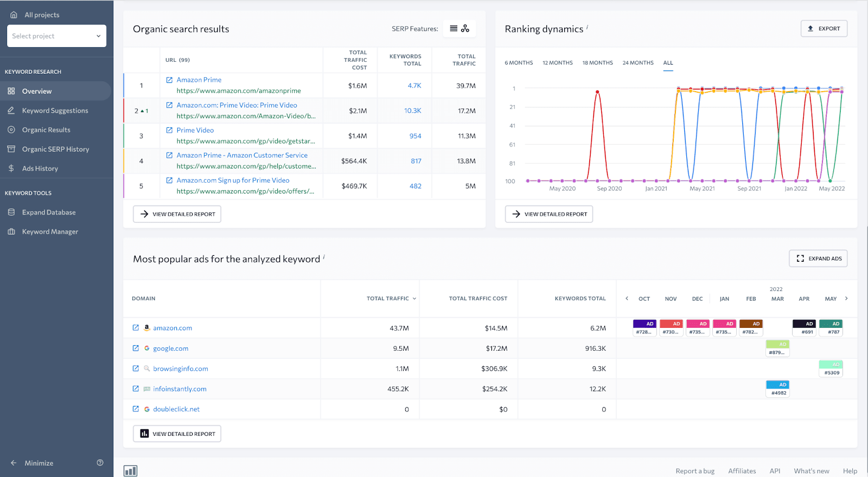Open external link icon for Prime Video getstarted result
Viewport: 868px width, 477px height.
pyautogui.click(x=169, y=130)
